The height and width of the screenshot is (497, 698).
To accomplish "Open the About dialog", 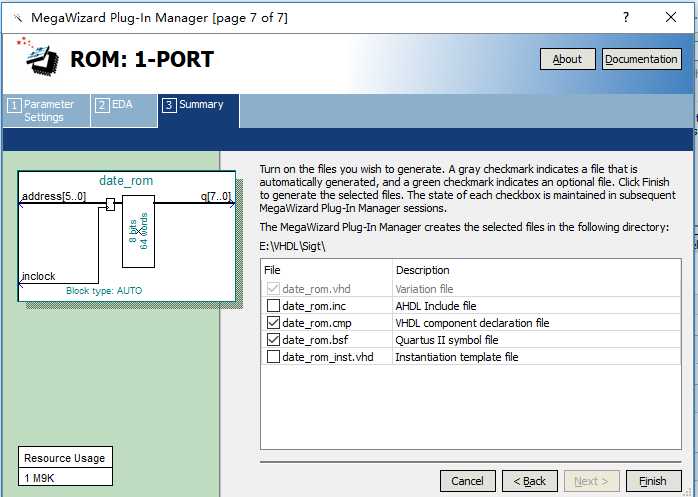I will tap(567, 59).
